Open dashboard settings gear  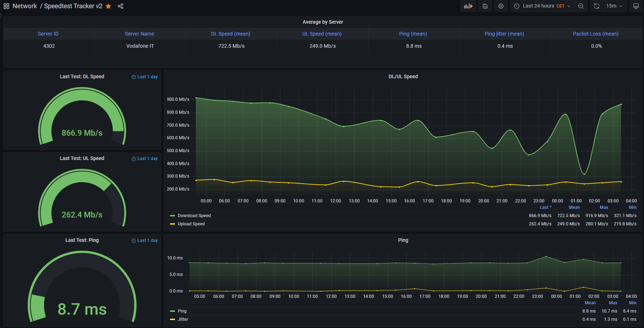coord(501,6)
